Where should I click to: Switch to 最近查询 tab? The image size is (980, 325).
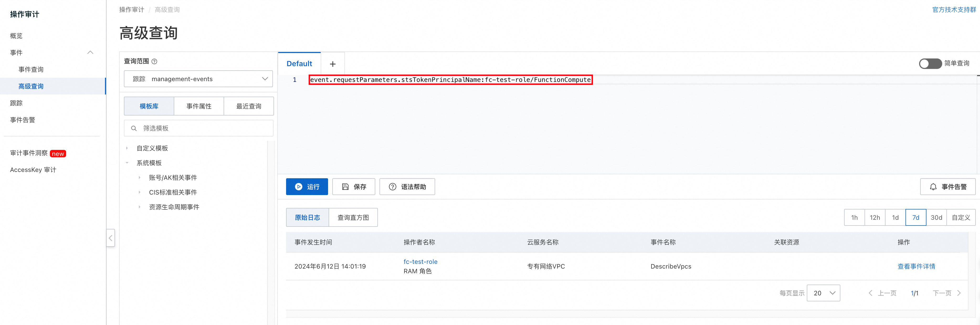click(x=249, y=106)
